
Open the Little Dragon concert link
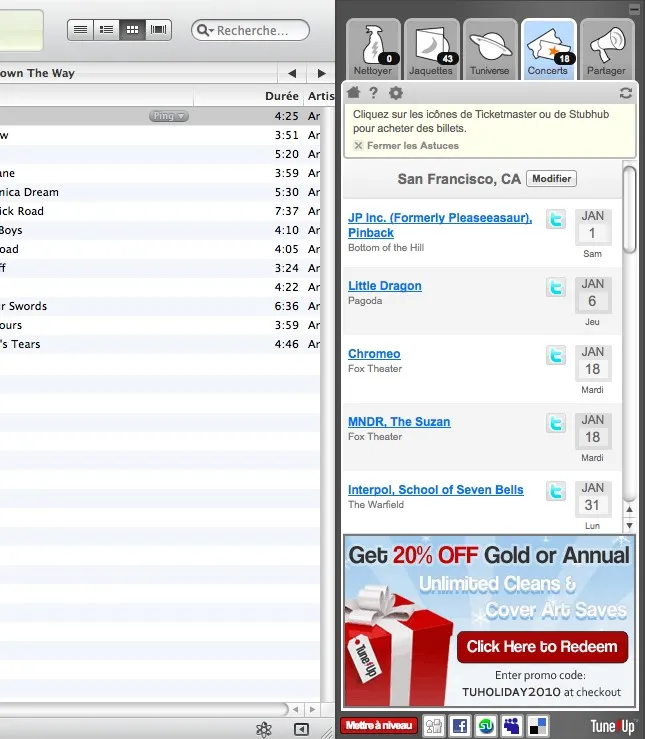pyautogui.click(x=385, y=286)
